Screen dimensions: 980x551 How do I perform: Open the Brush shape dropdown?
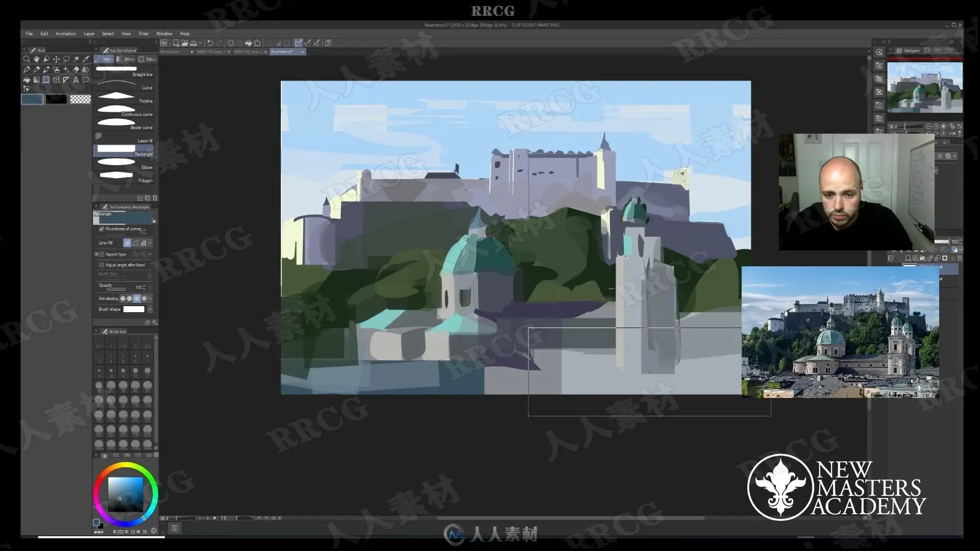pos(150,309)
